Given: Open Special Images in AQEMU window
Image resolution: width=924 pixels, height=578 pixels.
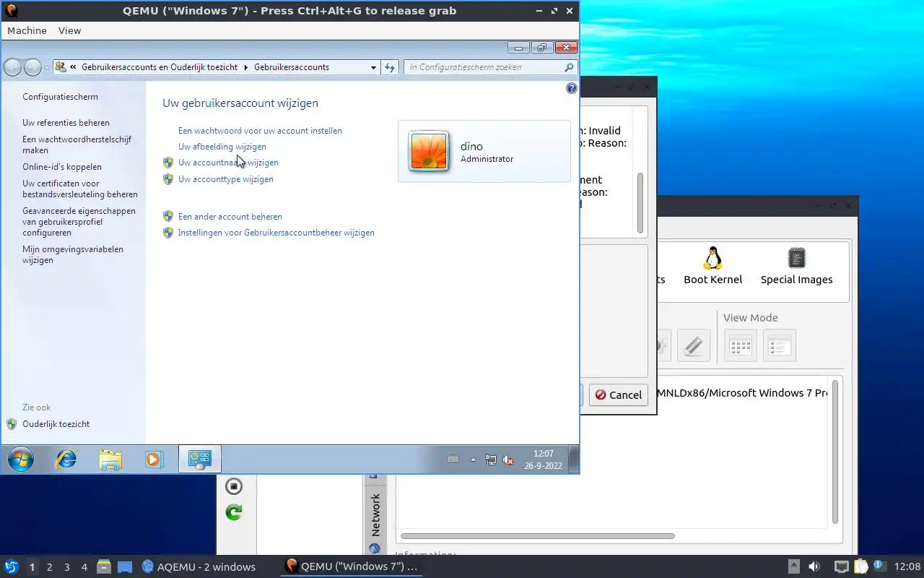Looking at the screenshot, I should 796,266.
